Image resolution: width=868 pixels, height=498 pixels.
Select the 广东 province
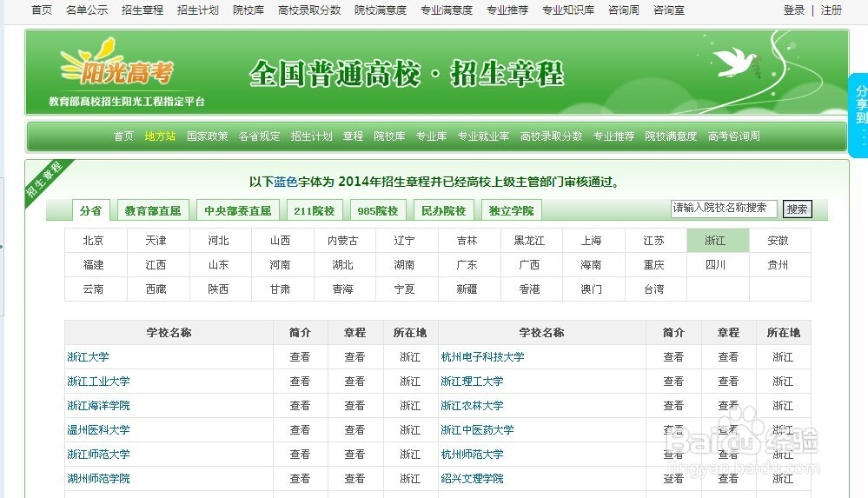coord(467,265)
